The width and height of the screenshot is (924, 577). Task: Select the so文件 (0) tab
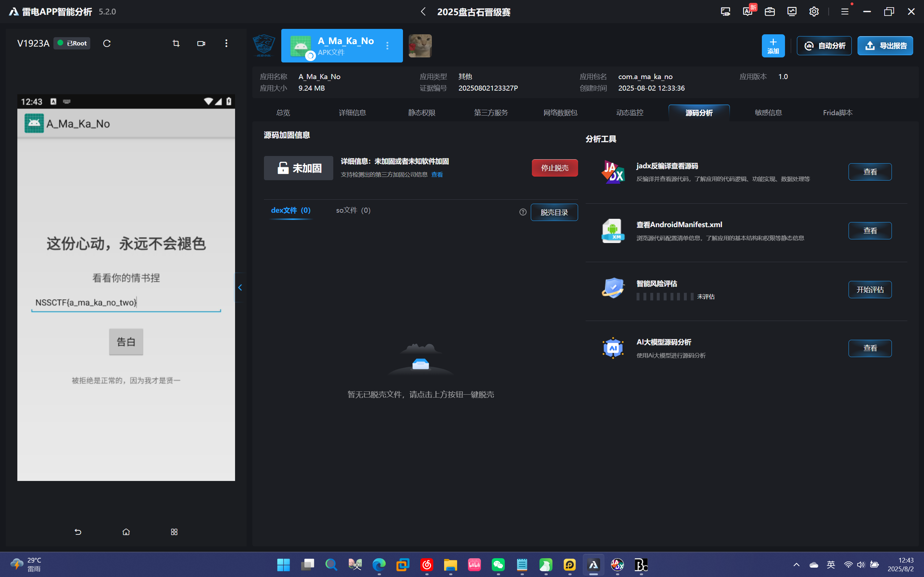[353, 210]
